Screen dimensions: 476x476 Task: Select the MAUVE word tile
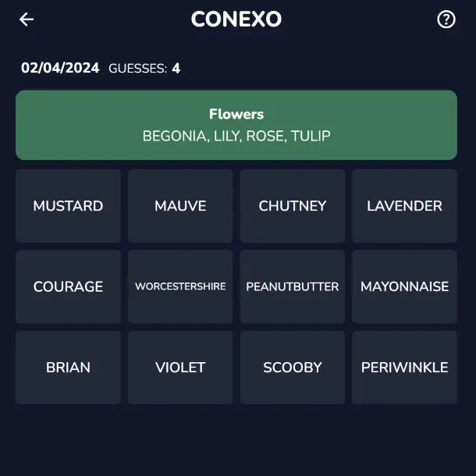tap(180, 206)
